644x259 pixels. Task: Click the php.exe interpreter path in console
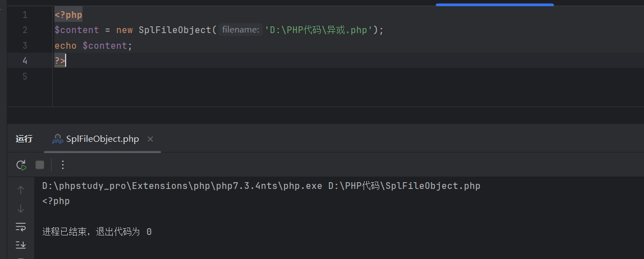pos(182,186)
